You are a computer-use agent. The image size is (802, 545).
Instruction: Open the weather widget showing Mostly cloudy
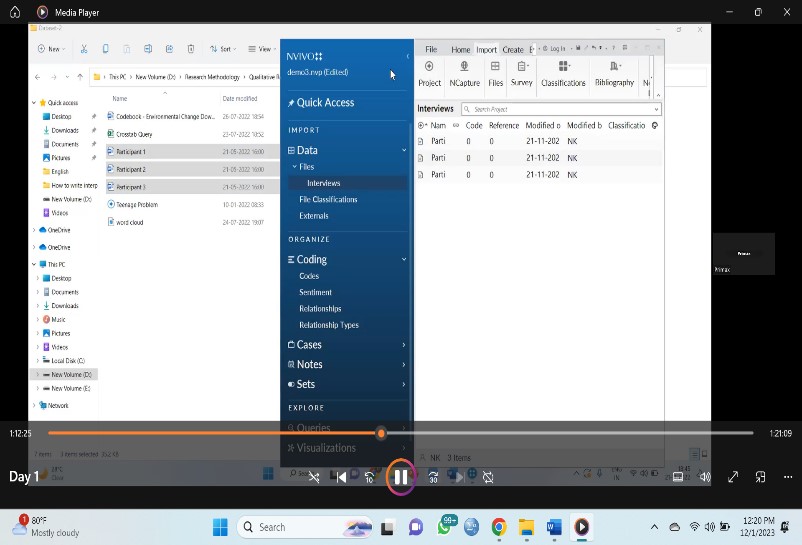pos(46,527)
